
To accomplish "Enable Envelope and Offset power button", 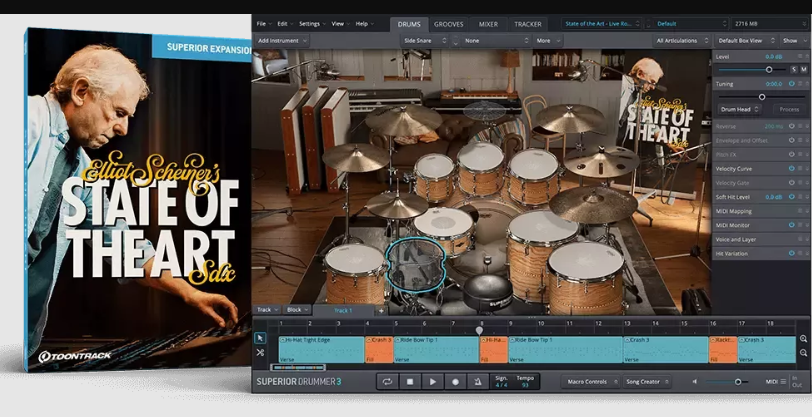I will (x=791, y=140).
